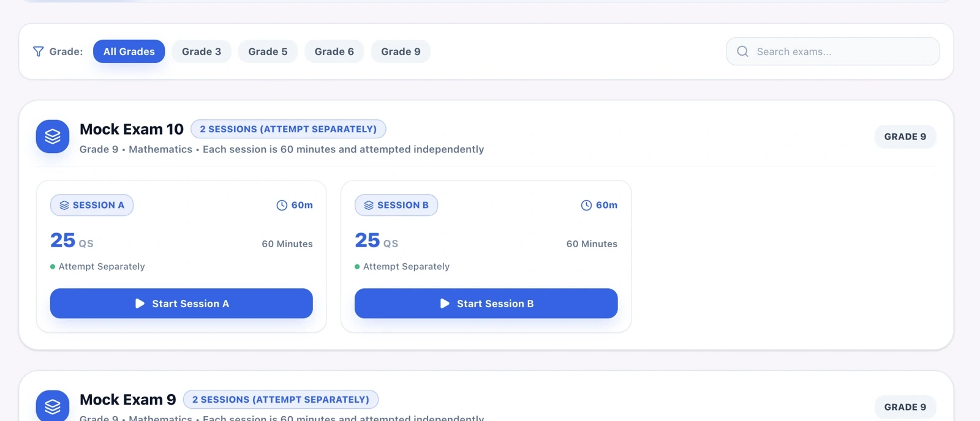Filter exams by Grade 9
The width and height of the screenshot is (980, 421).
(401, 51)
